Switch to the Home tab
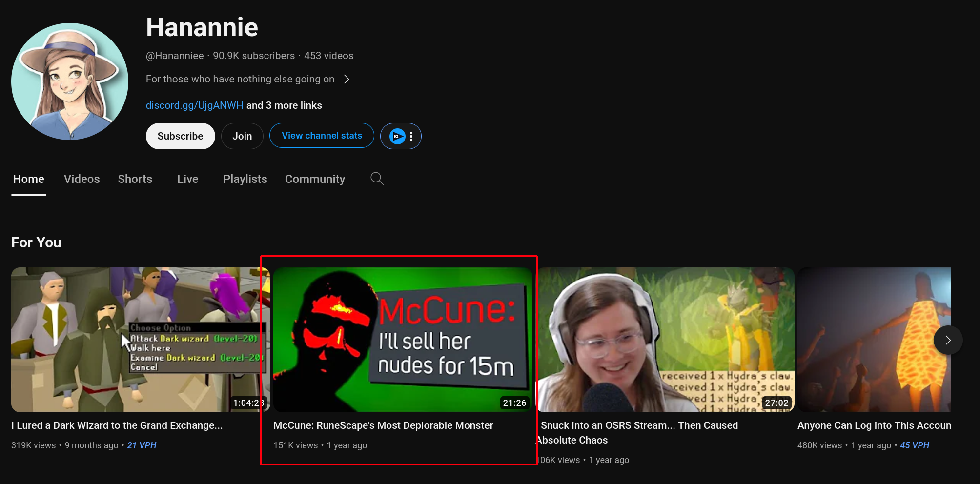Viewport: 980px width, 484px height. point(29,179)
